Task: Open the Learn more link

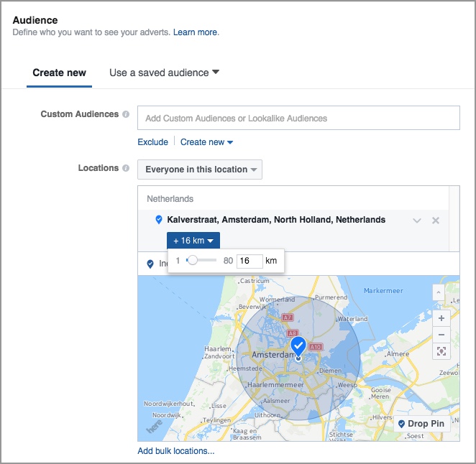Action: click(195, 32)
